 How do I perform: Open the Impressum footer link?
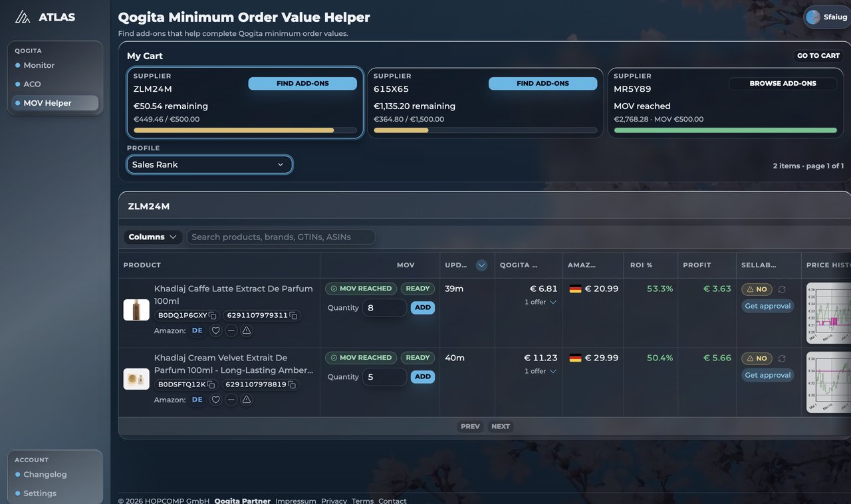coord(296,501)
